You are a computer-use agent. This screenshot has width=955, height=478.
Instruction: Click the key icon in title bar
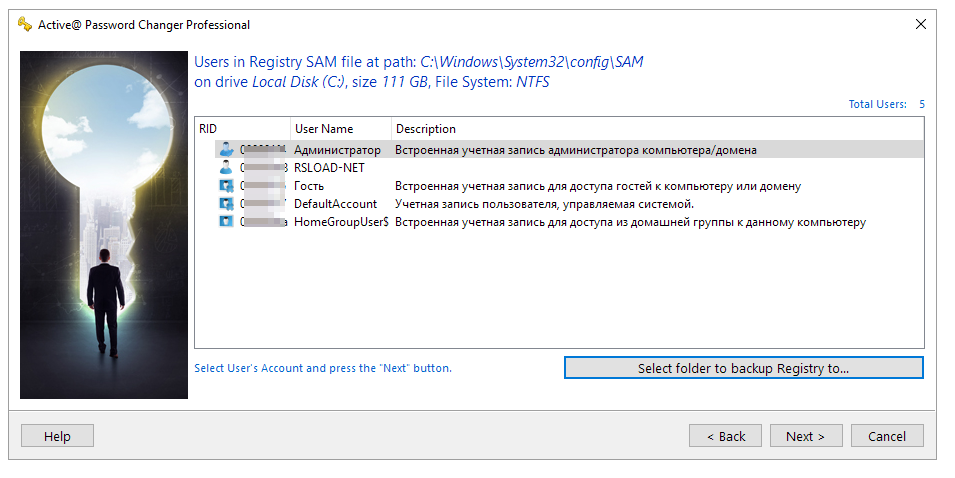(x=24, y=25)
